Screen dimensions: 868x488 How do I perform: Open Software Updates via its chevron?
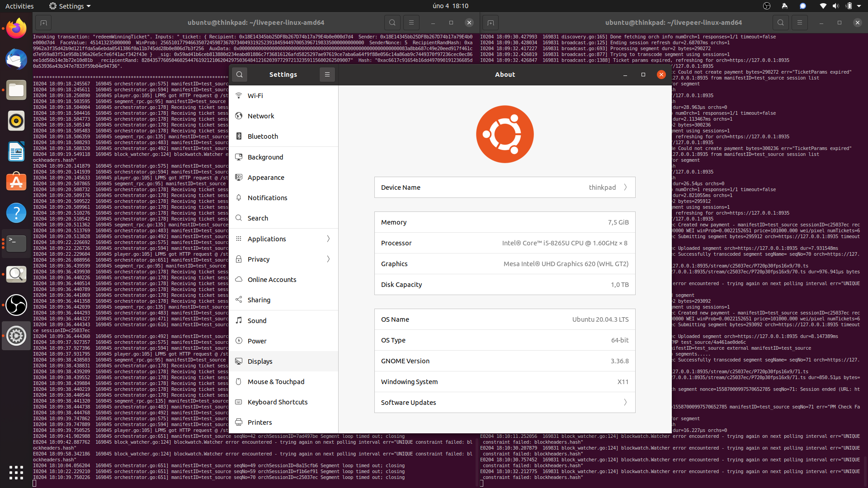click(x=625, y=402)
